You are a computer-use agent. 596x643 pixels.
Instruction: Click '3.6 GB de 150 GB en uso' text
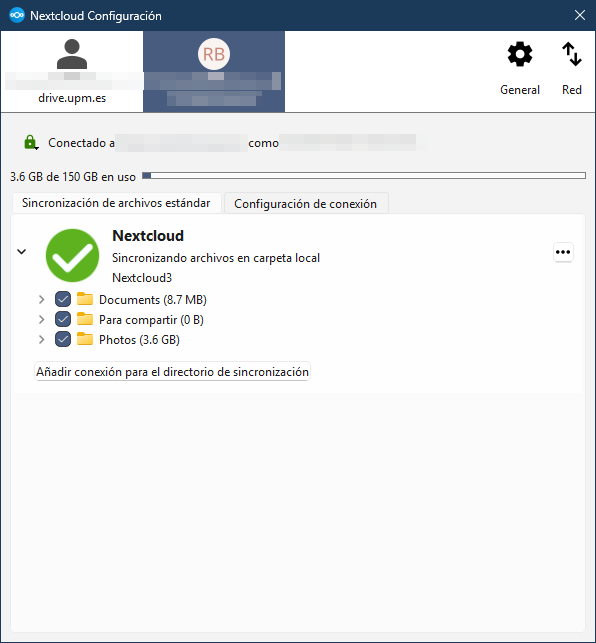[73, 177]
